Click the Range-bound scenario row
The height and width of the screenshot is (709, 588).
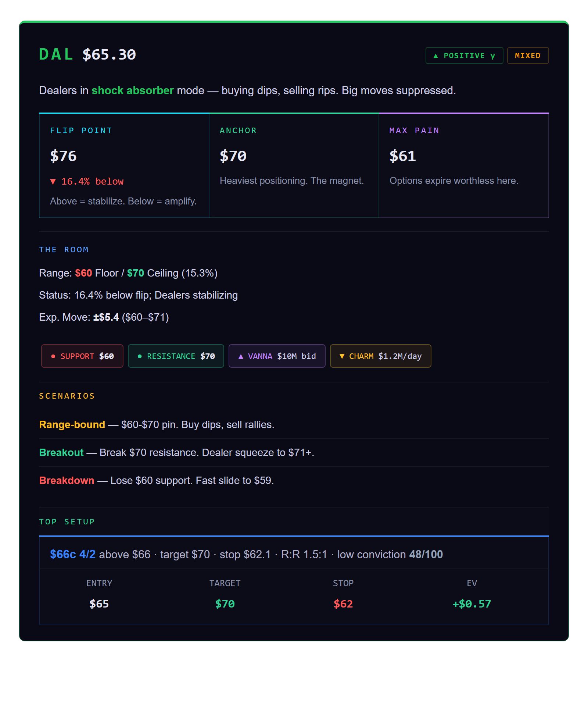(x=294, y=425)
